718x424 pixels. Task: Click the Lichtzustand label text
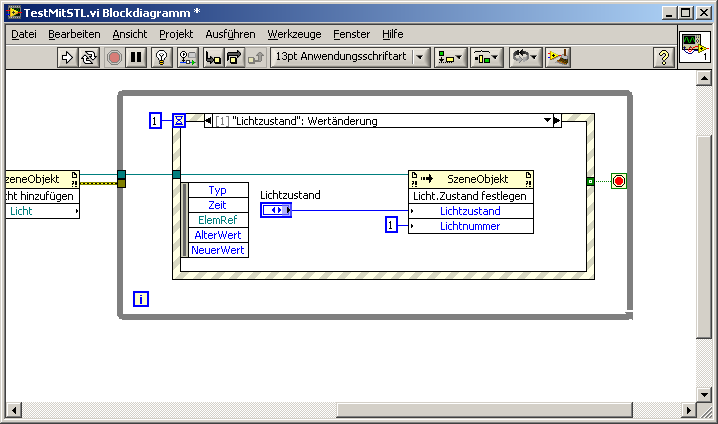[x=290, y=195]
